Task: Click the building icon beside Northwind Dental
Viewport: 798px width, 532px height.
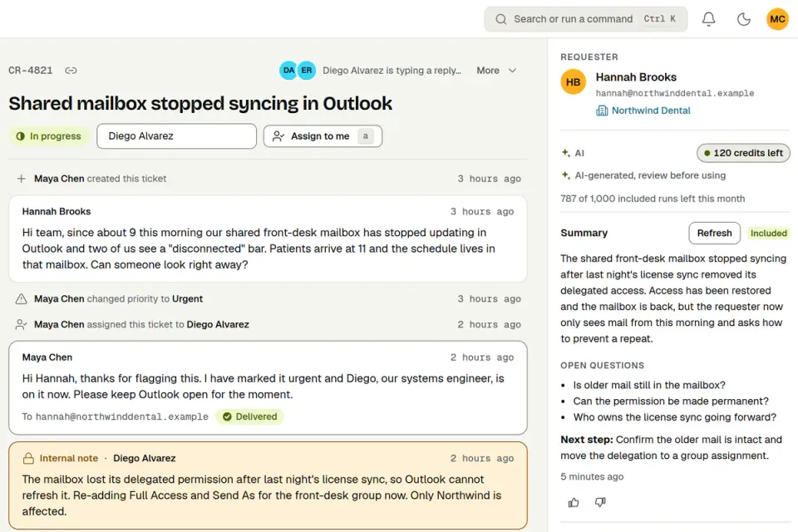Action: click(602, 111)
